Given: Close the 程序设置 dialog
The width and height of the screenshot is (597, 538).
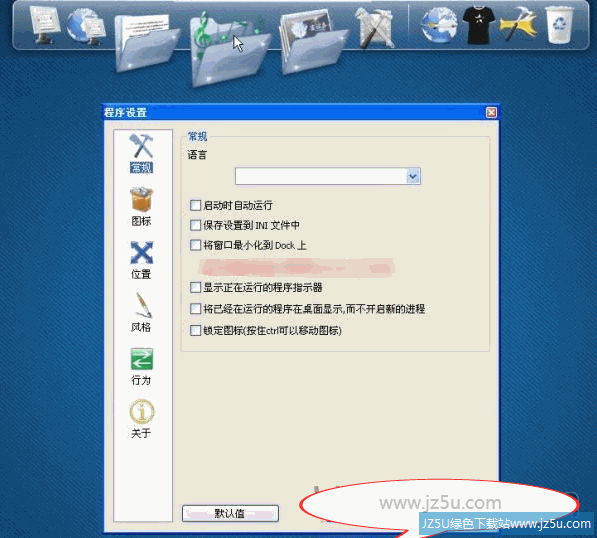Looking at the screenshot, I should [492, 112].
